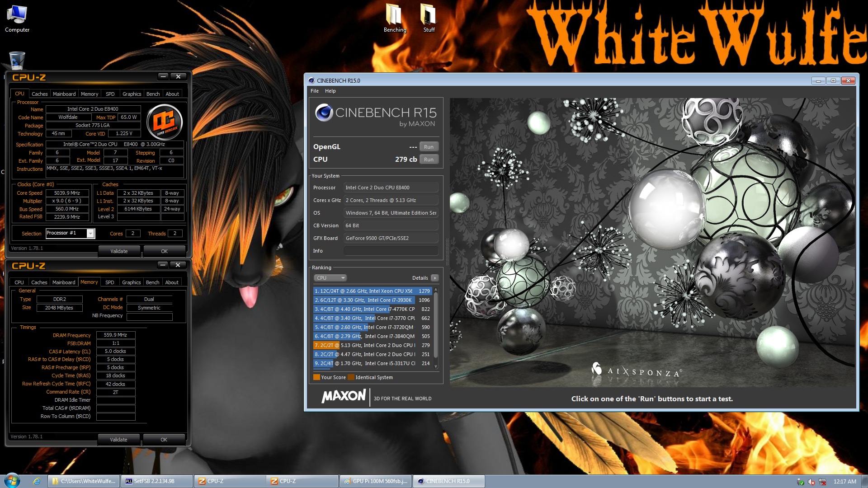The width and height of the screenshot is (868, 488).
Task: Click the Info input field
Action: [x=391, y=251]
